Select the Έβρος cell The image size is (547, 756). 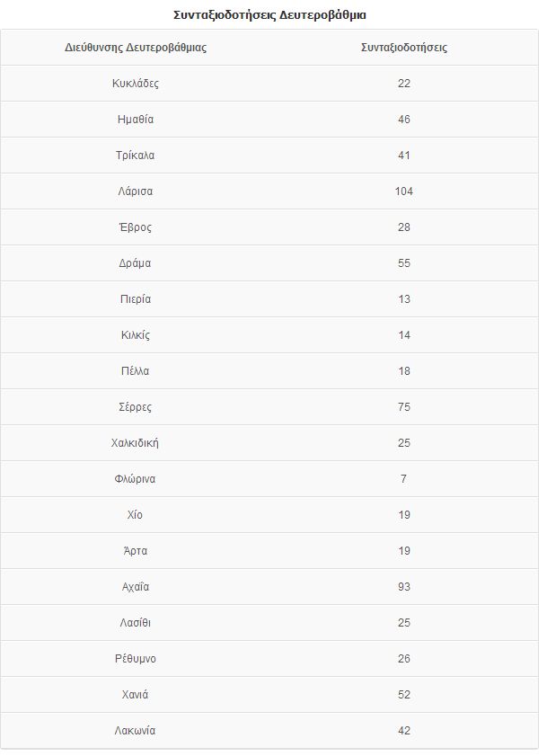click(x=137, y=227)
